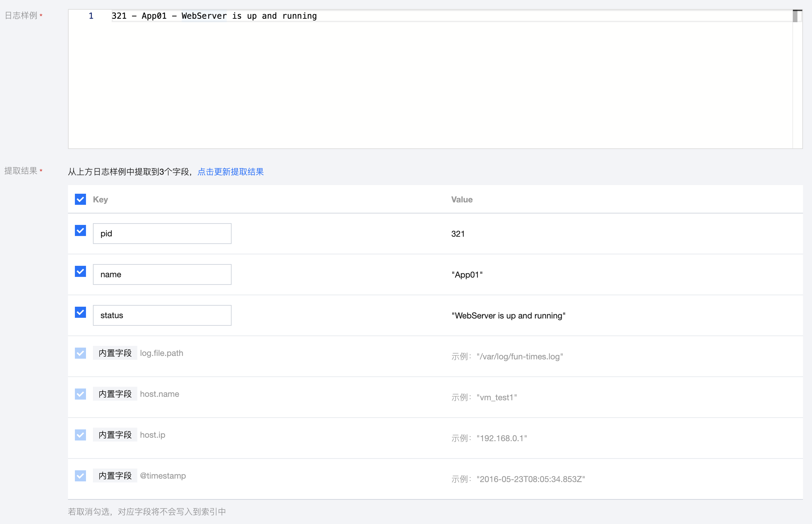Click line number 1 in editor gutter
The width and height of the screenshot is (812, 524).
click(91, 16)
